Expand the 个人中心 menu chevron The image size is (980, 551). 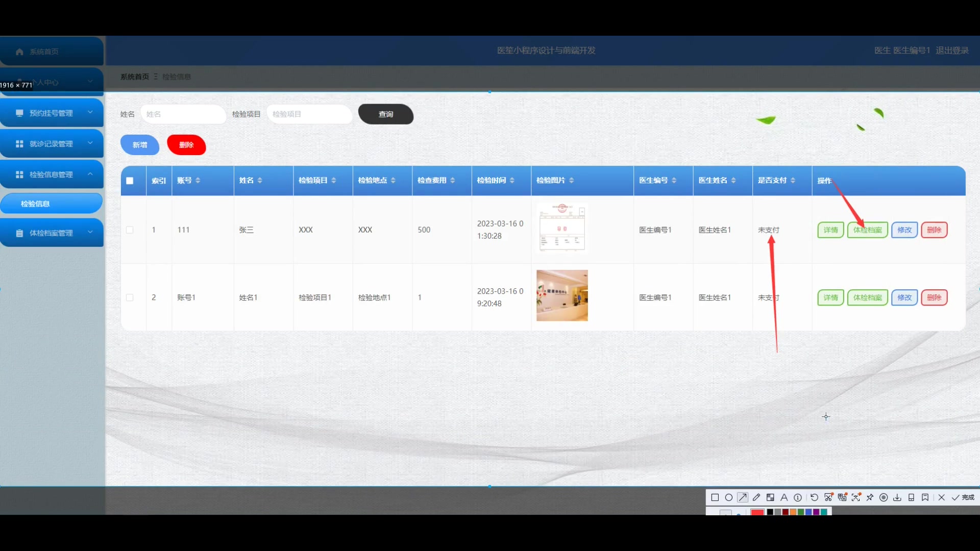(90, 81)
